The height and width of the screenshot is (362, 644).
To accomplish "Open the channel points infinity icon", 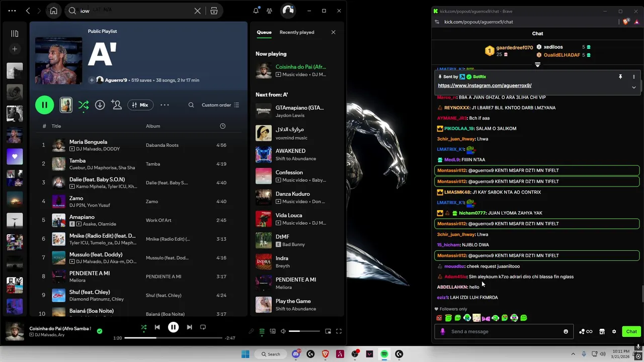I will point(586,332).
